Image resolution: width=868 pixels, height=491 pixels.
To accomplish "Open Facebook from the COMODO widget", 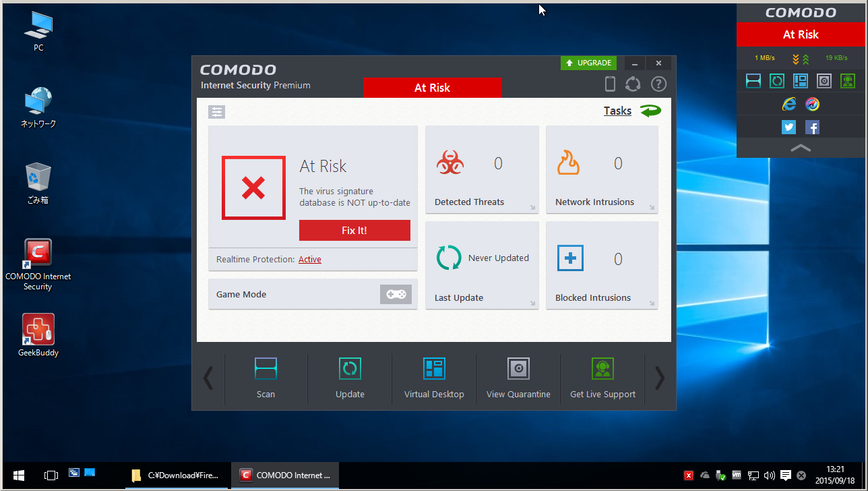I will (x=812, y=127).
